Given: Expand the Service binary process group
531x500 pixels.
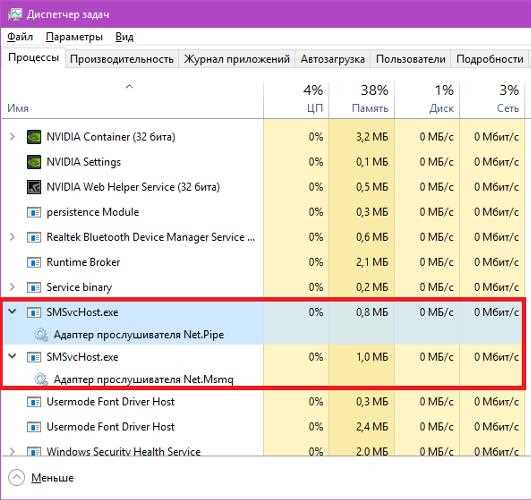Looking at the screenshot, I should [x=12, y=287].
